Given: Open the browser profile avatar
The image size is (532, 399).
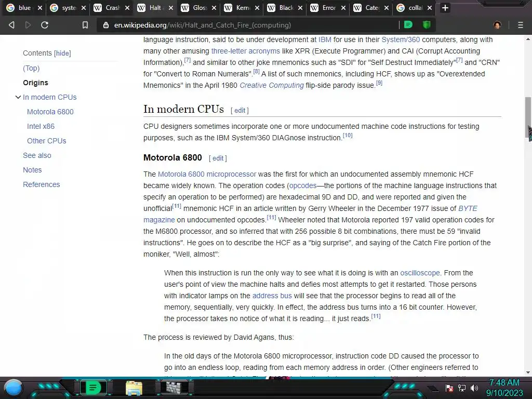Looking at the screenshot, I should tap(497, 25).
